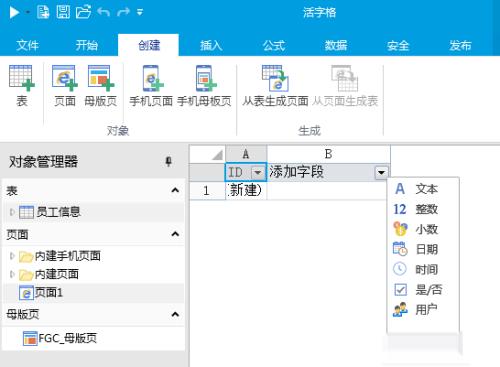500x367 pixels.
Task: Create a new table with 表 icon
Action: [x=22, y=86]
